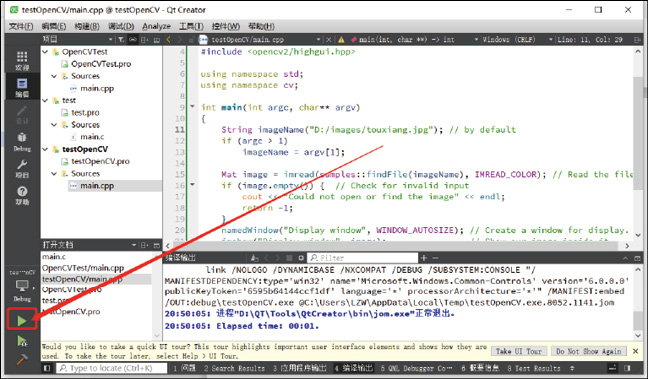
Task: Click the Take UI Tour button
Action: coord(519,351)
